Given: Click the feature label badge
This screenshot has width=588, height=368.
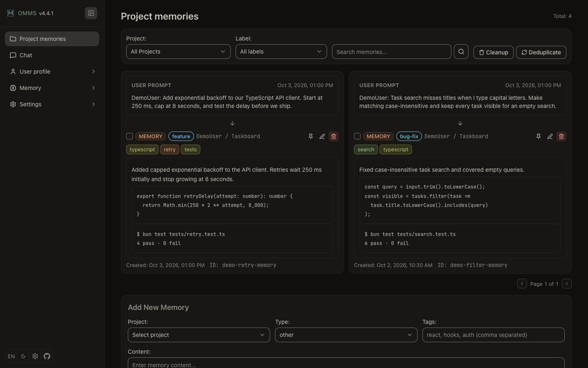Looking at the screenshot, I should (181, 136).
